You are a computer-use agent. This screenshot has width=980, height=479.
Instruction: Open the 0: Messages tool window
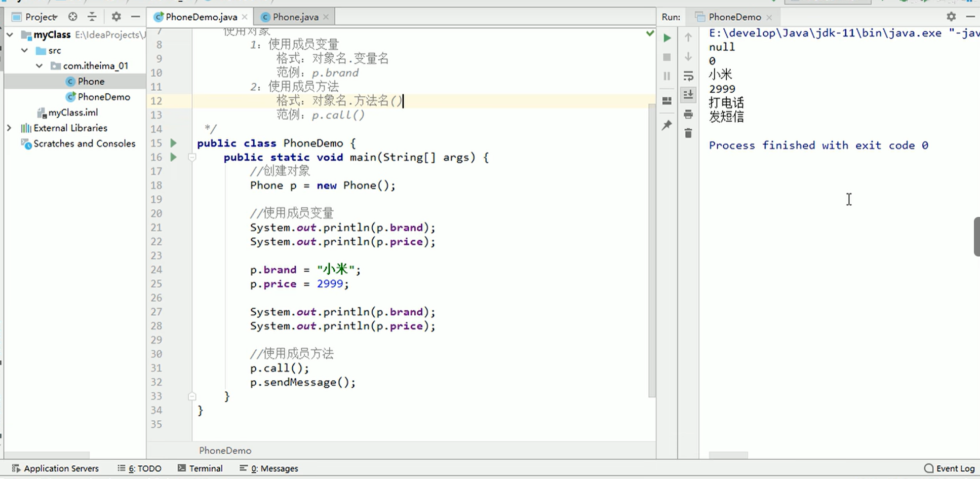269,468
